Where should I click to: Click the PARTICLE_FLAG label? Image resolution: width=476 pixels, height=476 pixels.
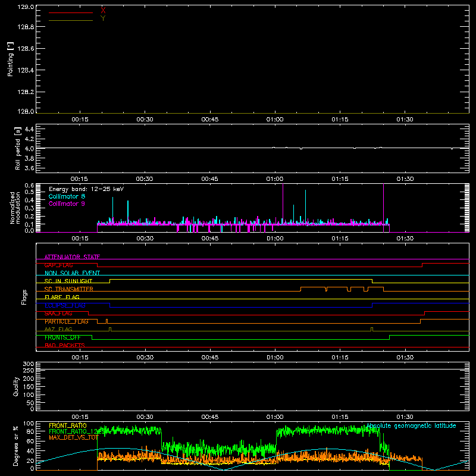(x=67, y=321)
